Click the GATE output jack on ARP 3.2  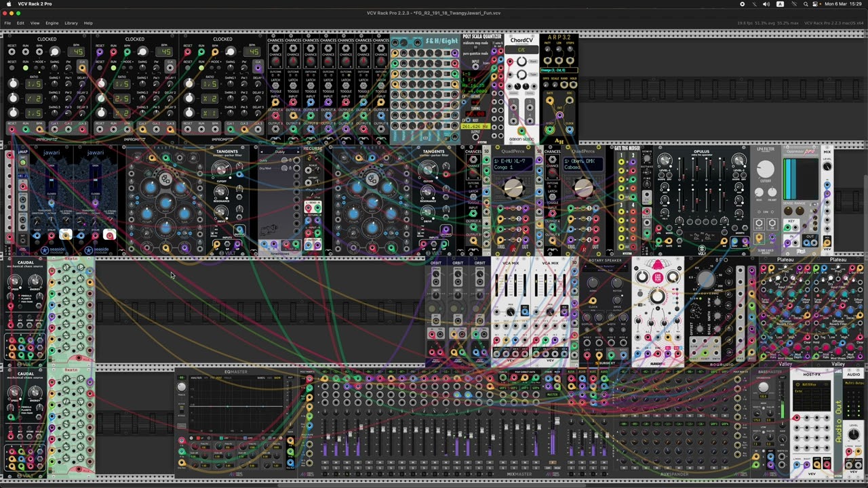click(x=550, y=101)
